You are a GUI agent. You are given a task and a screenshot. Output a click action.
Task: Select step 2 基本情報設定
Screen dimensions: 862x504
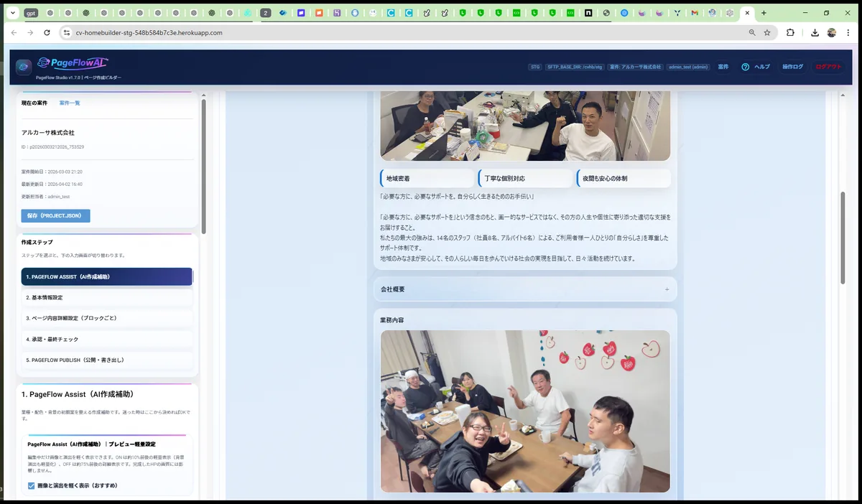click(x=107, y=297)
